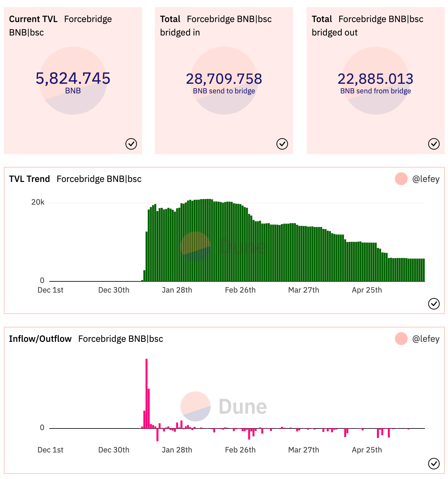Viewport: 448px width, 479px height.
Task: Click Apr 25th label on TVL Trend axis
Action: click(367, 290)
